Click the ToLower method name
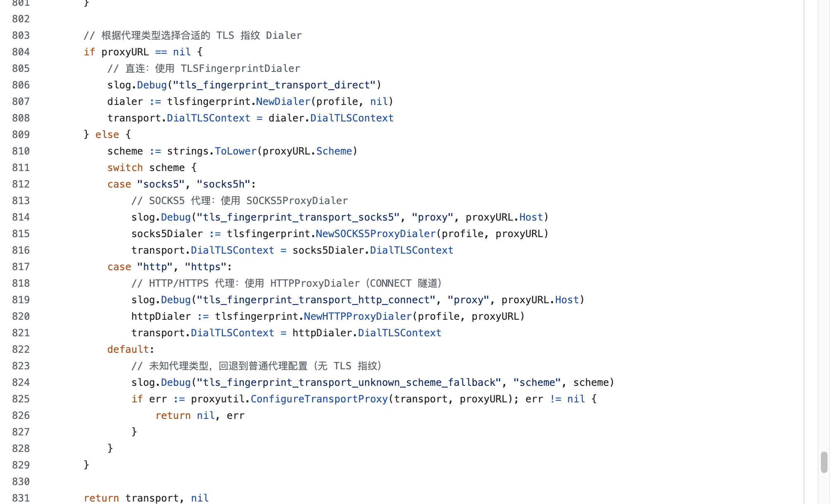This screenshot has height=504, width=830. point(236,151)
